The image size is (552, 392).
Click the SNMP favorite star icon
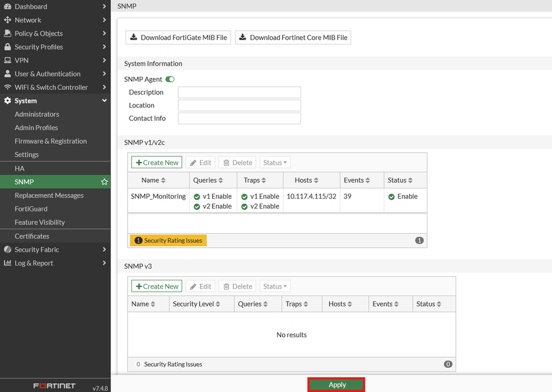(x=104, y=182)
